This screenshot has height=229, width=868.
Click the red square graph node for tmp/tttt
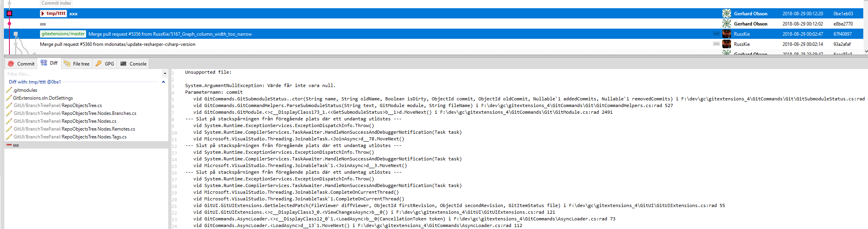(9, 13)
